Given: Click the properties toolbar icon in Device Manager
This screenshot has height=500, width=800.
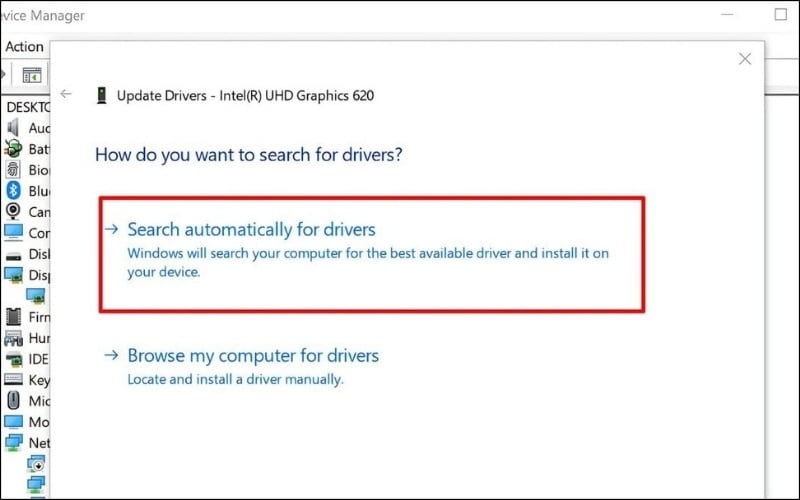Looking at the screenshot, I should coord(32,76).
